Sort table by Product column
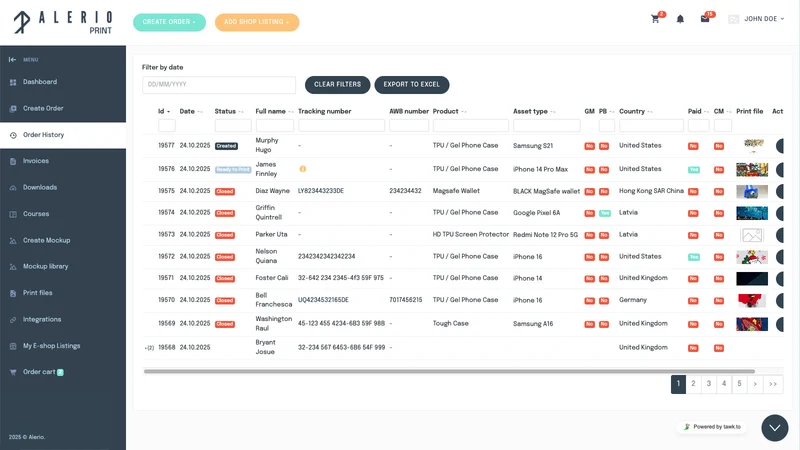Viewport: 800px width, 450px height. 449,111
